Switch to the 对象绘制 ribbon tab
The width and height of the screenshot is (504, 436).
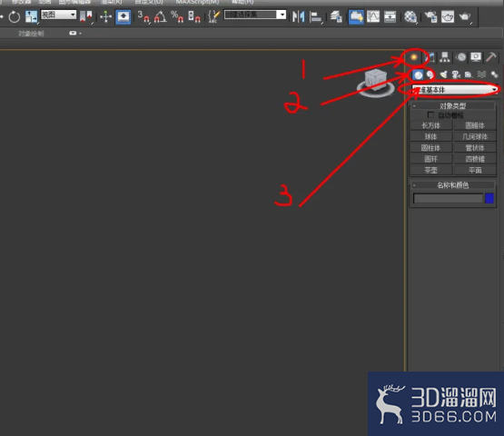(x=31, y=34)
